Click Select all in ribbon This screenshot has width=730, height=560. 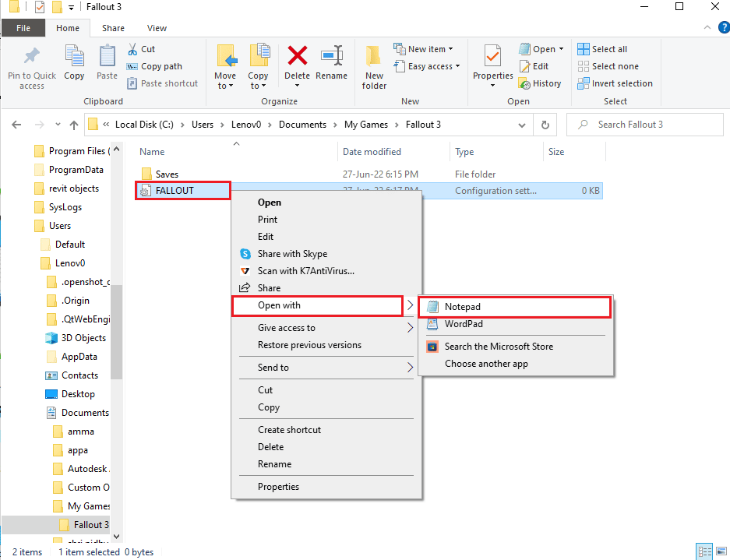602,49
